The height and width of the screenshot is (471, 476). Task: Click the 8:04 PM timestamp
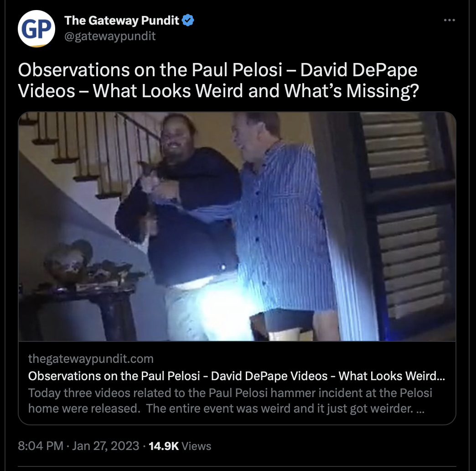tap(41, 446)
